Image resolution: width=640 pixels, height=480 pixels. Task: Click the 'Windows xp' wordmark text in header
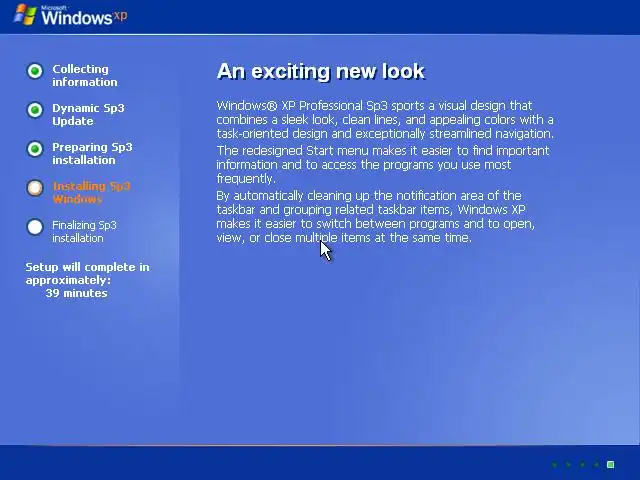coord(84,17)
